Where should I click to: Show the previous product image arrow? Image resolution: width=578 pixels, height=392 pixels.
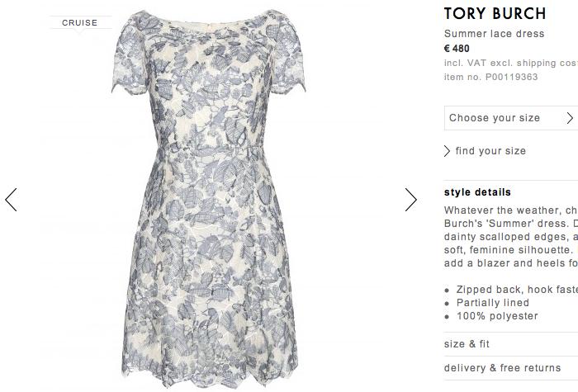[11, 200]
